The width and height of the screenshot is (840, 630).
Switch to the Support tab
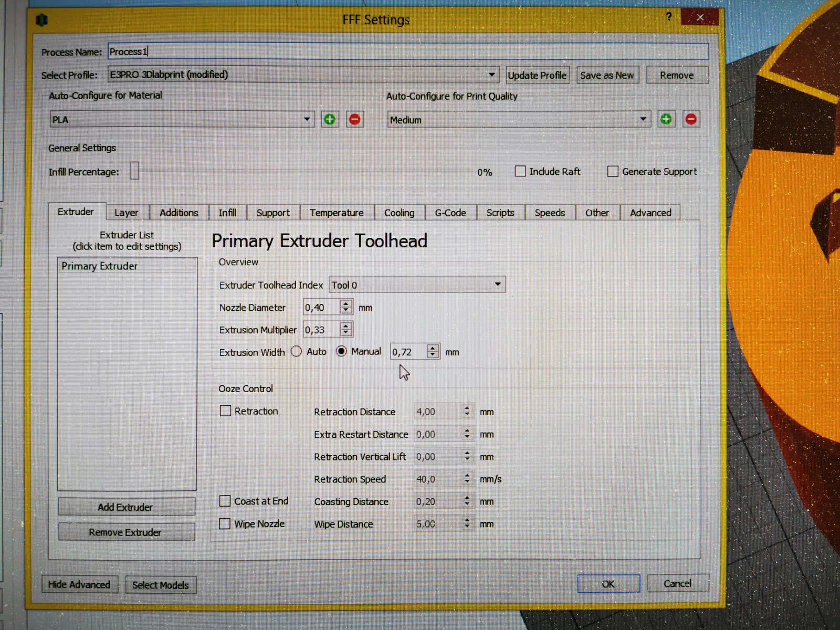pos(273,213)
